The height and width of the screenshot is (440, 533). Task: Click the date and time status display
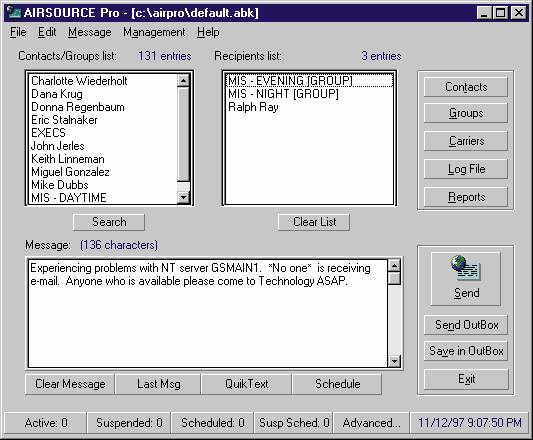click(469, 423)
